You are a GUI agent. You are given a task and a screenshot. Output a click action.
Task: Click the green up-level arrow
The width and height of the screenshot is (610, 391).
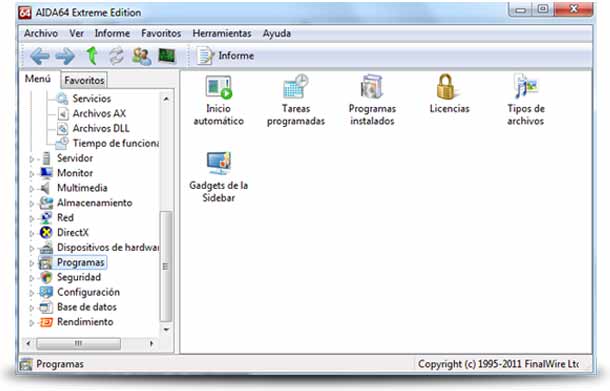[92, 56]
